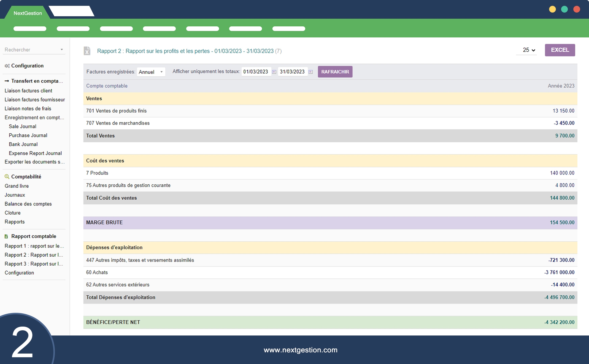The width and height of the screenshot is (589, 364).
Task: Export the report with EXCEL button
Action: [x=560, y=50]
